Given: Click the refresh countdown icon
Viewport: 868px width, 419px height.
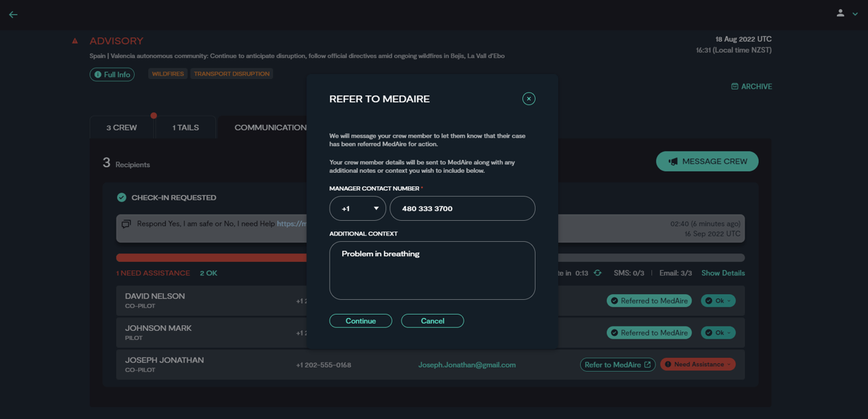Looking at the screenshot, I should (598, 273).
